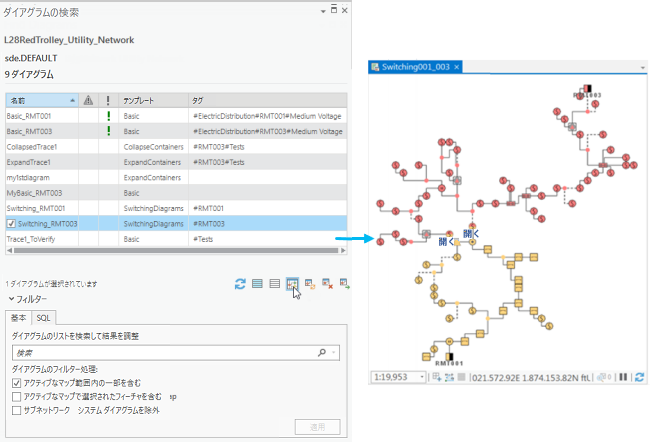Enable excluding subnetwork system diagrams
The height and width of the screenshot is (442, 650).
tap(17, 410)
